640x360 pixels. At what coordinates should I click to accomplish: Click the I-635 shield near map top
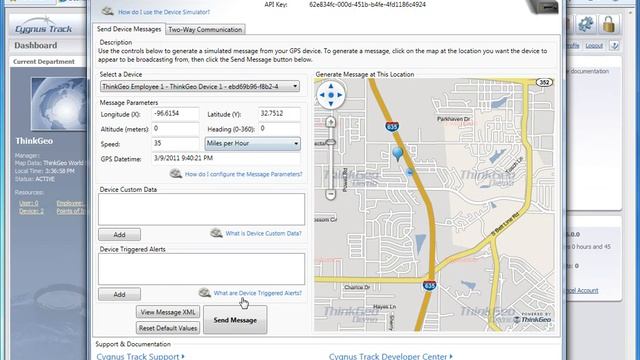point(392,127)
